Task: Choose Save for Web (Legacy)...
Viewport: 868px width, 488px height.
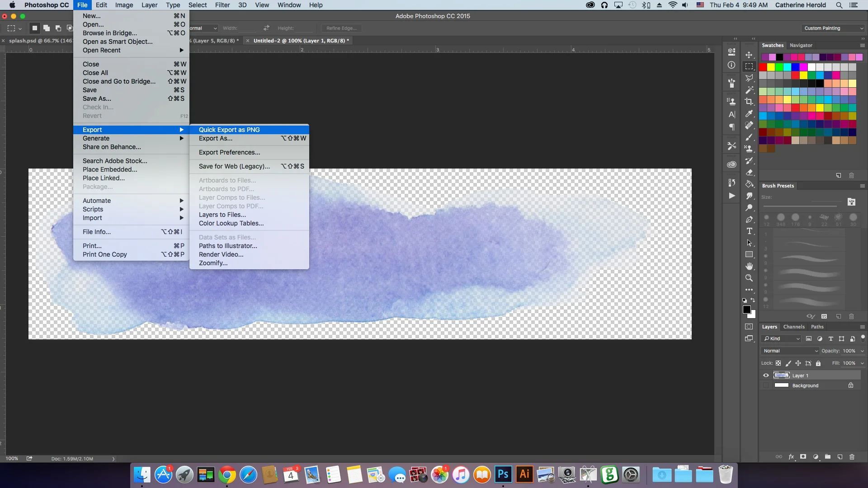Action: click(x=249, y=166)
